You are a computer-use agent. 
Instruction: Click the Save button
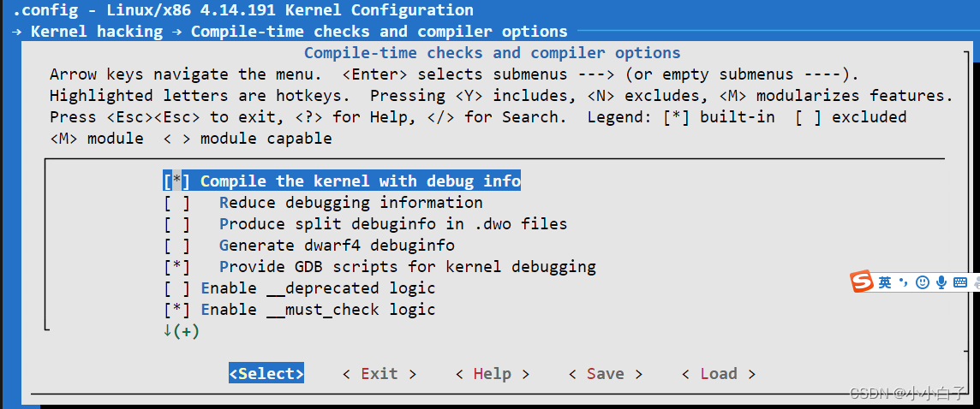(605, 374)
